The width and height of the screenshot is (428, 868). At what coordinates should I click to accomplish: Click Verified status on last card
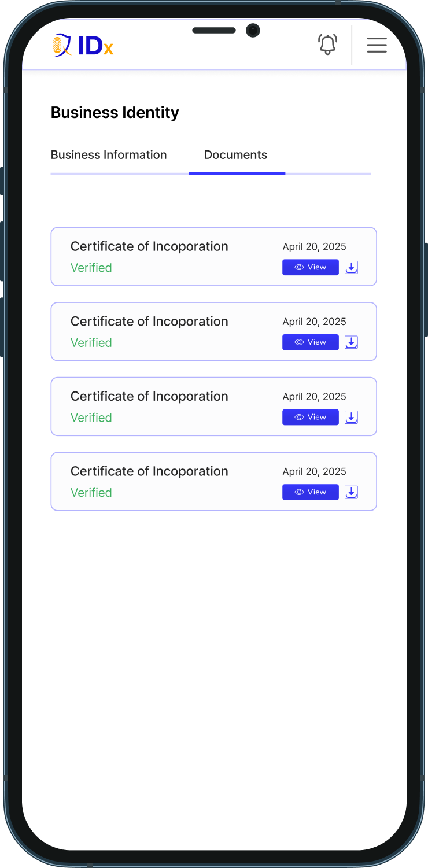pos(91,493)
